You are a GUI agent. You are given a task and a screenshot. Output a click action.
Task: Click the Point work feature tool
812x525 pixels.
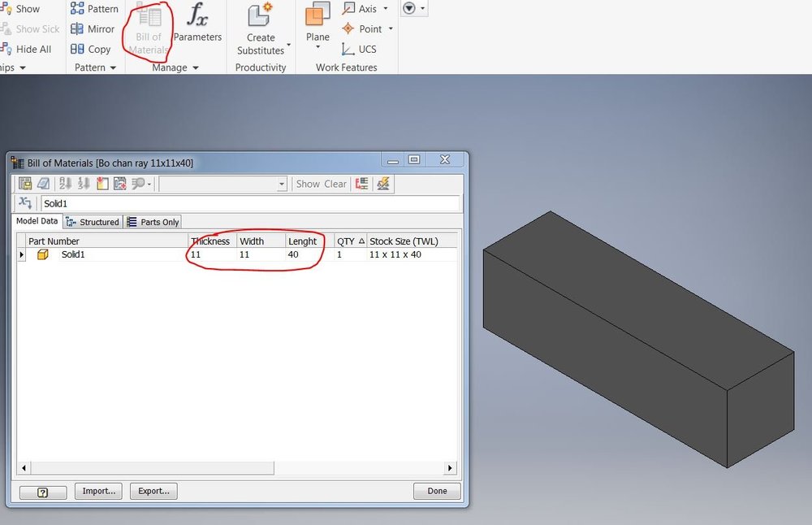[x=362, y=29]
